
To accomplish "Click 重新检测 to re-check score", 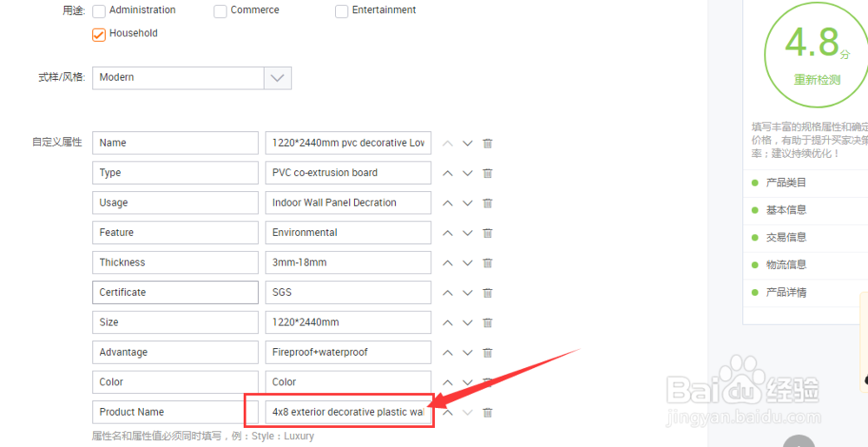I will (x=817, y=80).
